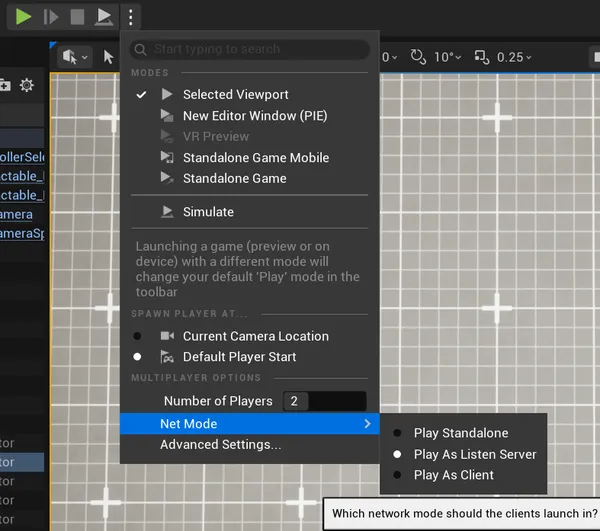This screenshot has height=531, width=600.
Task: Select Play Standalone net mode
Action: tap(463, 433)
